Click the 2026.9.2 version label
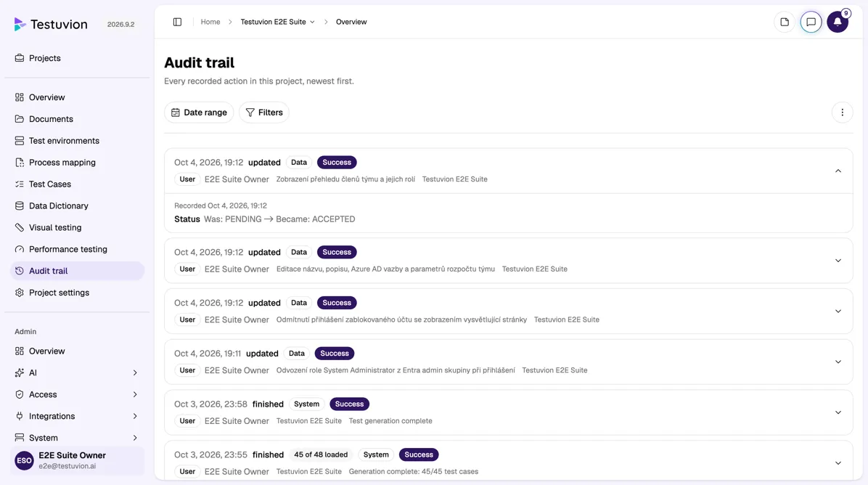This screenshot has height=485, width=868. [120, 25]
